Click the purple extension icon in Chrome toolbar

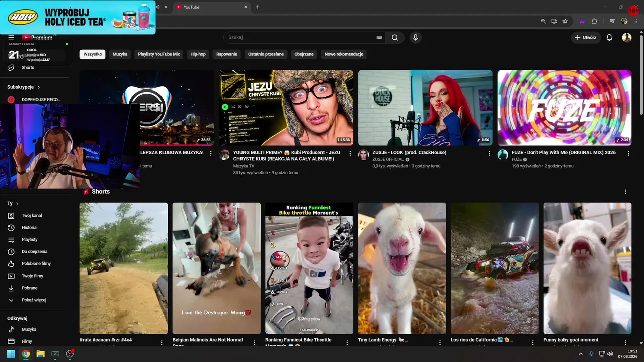[x=582, y=21]
